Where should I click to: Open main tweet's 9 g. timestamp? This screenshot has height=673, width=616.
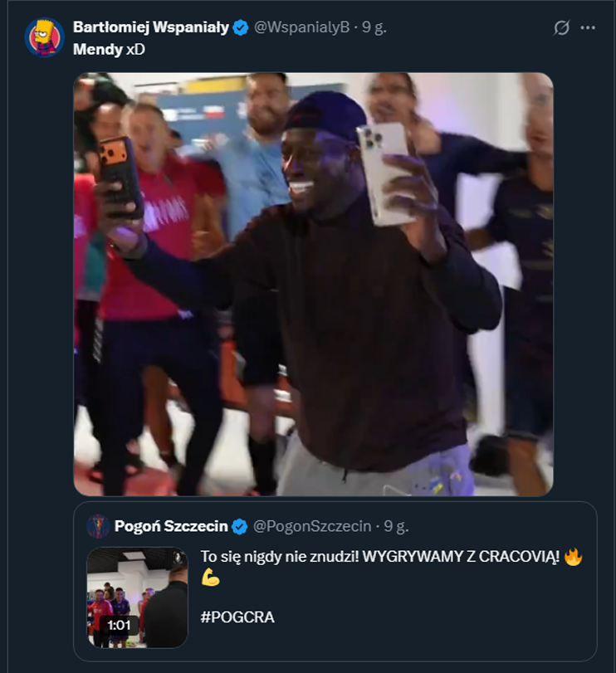point(374,27)
